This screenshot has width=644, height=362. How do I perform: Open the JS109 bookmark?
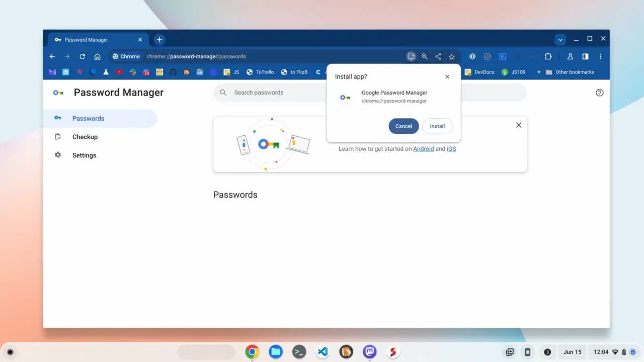(514, 72)
